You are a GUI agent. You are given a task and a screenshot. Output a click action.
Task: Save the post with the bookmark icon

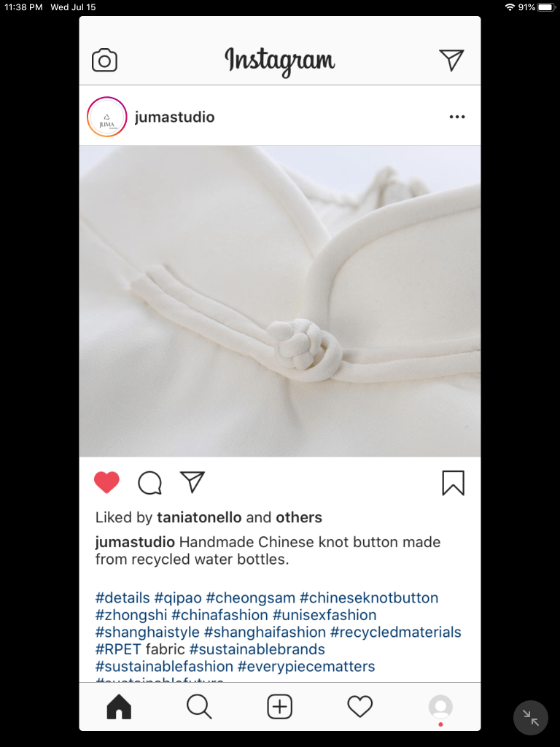click(453, 483)
